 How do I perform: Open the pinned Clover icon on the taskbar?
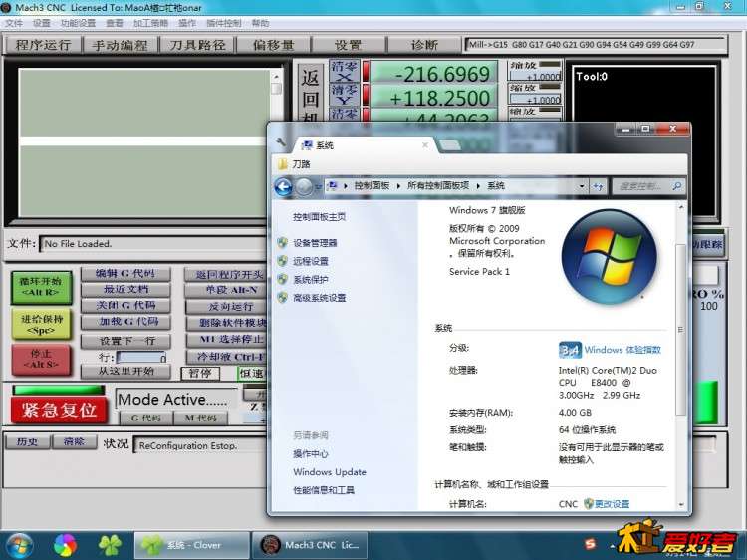point(110,545)
